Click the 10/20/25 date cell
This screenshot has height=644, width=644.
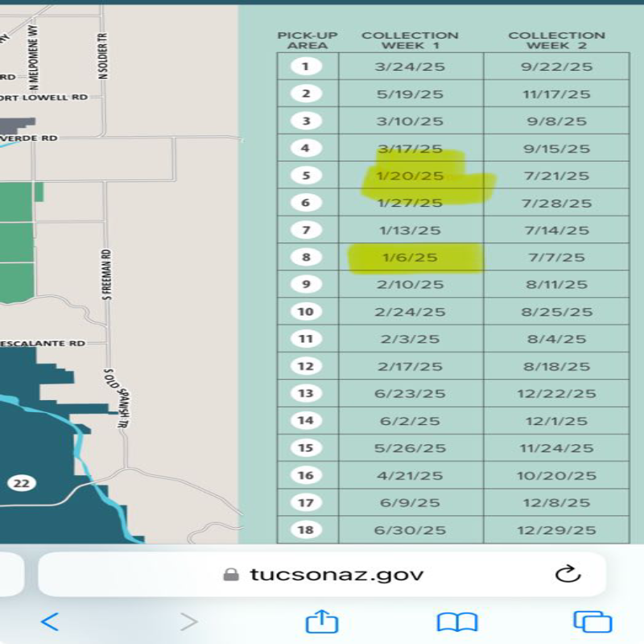(556, 476)
